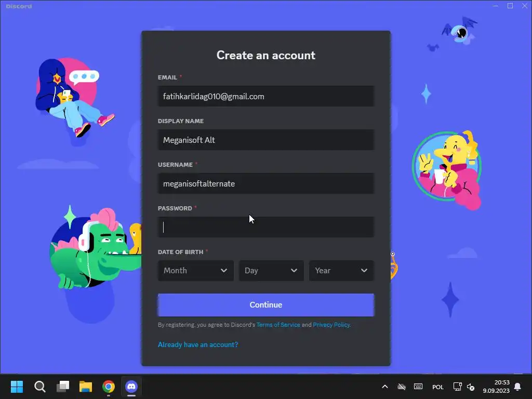Open the Terms of Service link
The height and width of the screenshot is (399, 532).
[278, 325]
